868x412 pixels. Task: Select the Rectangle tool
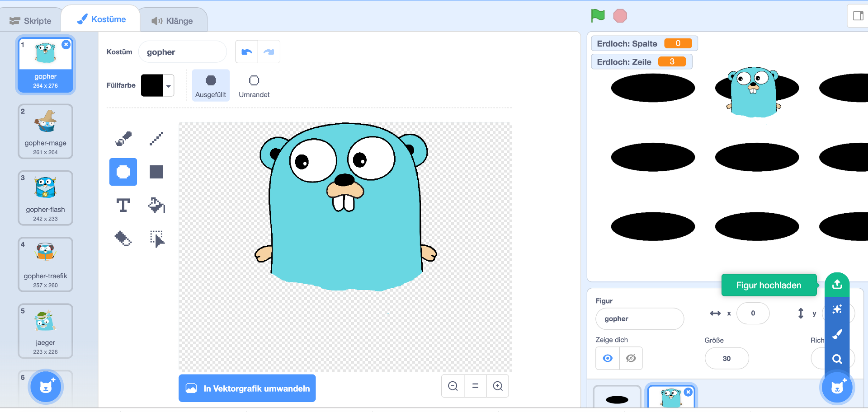(156, 172)
